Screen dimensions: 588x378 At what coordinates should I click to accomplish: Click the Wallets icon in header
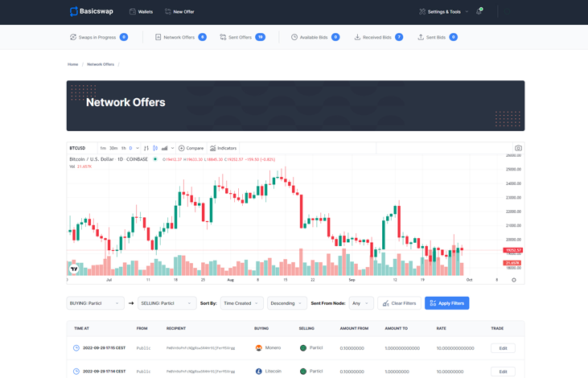coord(133,11)
